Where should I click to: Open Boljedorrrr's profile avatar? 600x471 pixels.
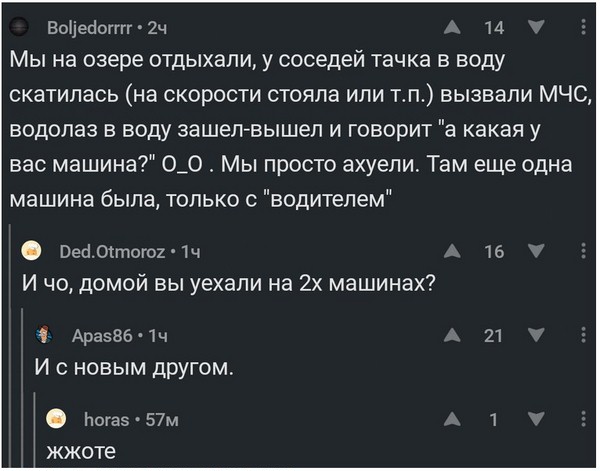coord(18,28)
